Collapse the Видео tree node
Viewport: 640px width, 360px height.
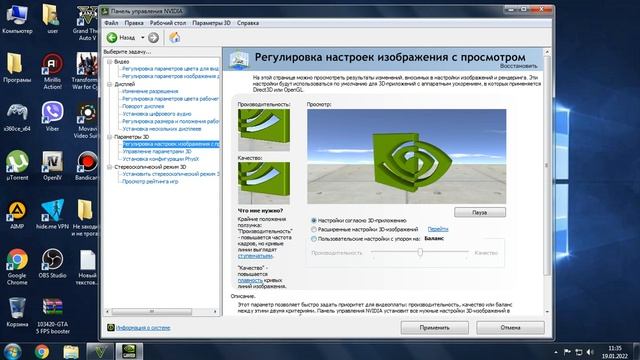point(109,62)
